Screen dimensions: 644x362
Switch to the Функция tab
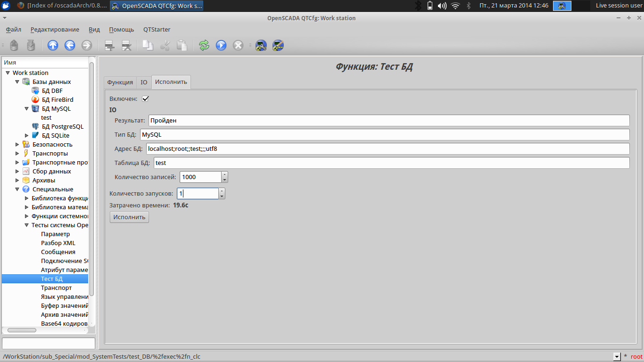pos(120,82)
